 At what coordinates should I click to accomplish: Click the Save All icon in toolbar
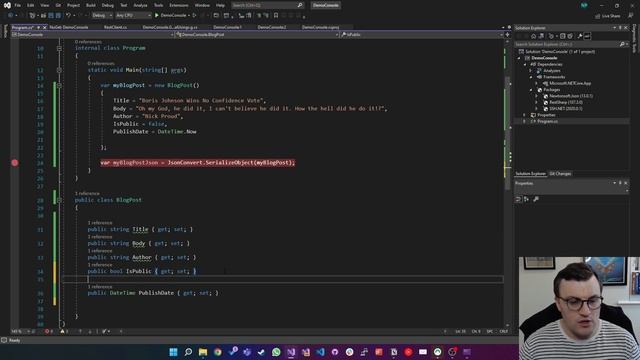(58, 16)
